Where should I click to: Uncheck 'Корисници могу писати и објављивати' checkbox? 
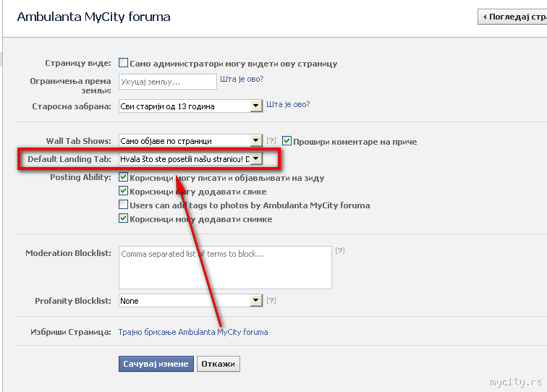tap(124, 177)
